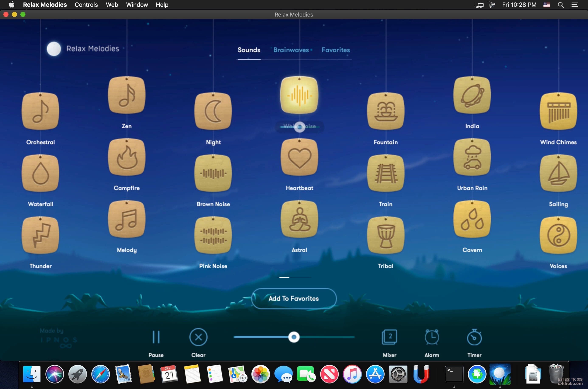The image size is (588, 389).
Task: Launch Finder from the Dock
Action: [32, 374]
